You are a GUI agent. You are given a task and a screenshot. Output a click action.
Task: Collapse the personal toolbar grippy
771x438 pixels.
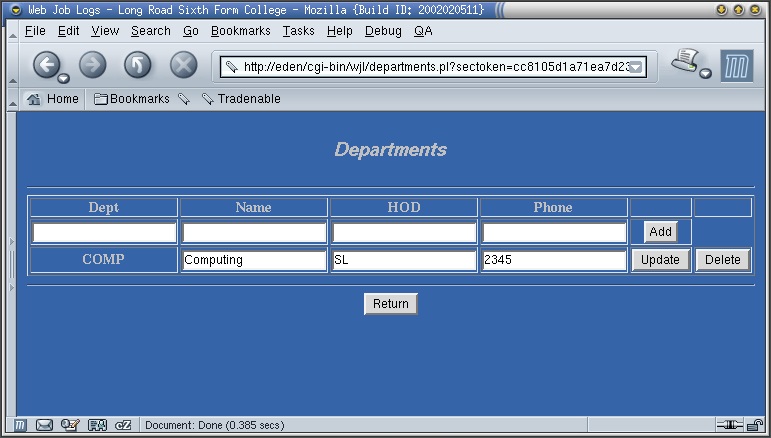pos(13,99)
